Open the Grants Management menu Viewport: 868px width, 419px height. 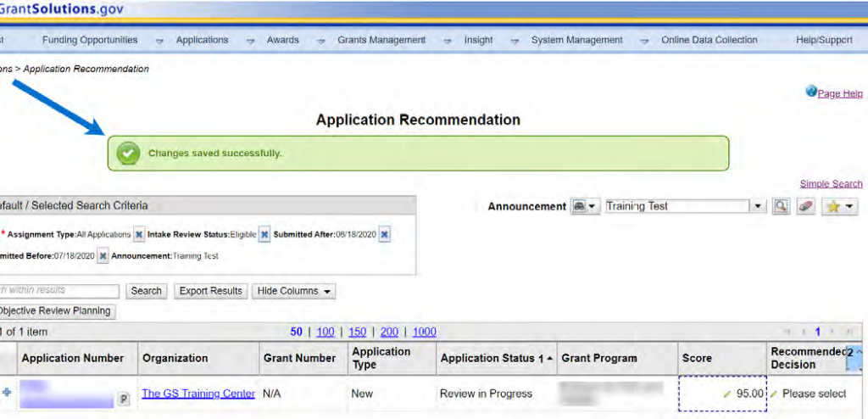pyautogui.click(x=381, y=40)
